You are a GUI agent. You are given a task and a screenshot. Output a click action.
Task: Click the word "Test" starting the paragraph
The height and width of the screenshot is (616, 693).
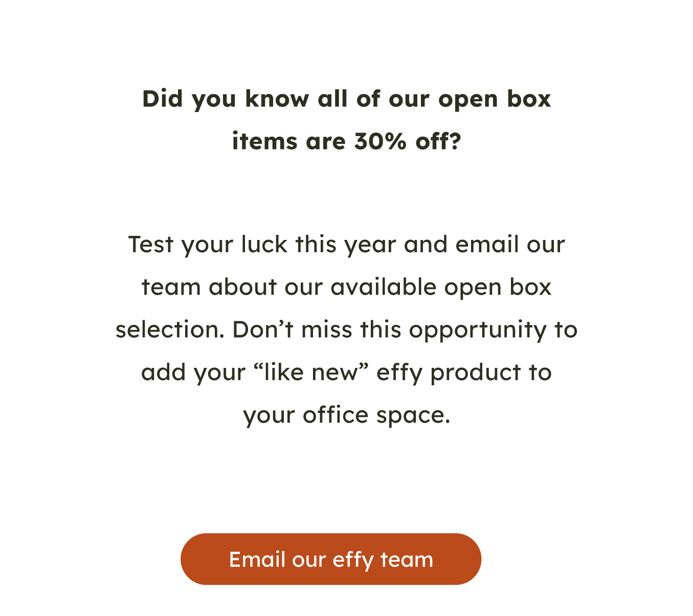[x=151, y=245]
